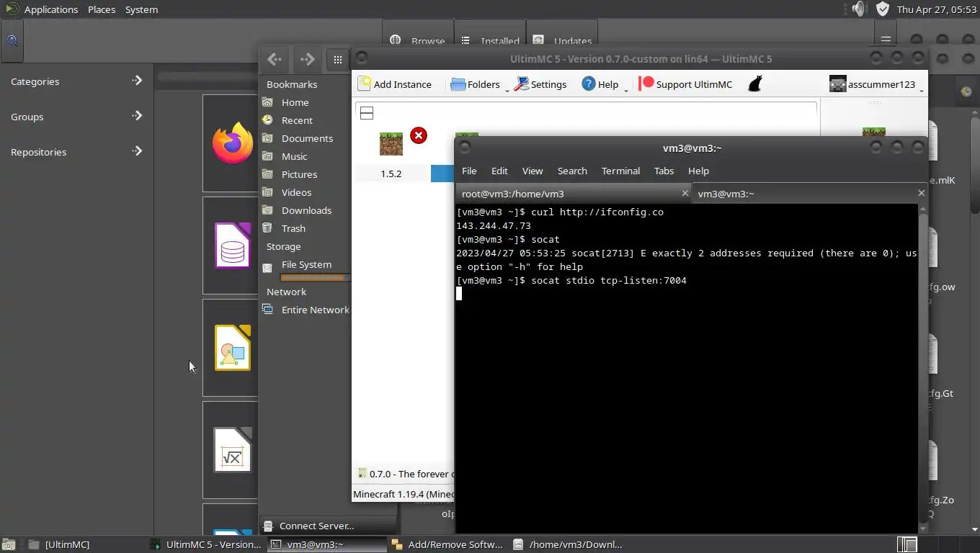Click Support UltimMC button
This screenshot has width=980, height=553.
[x=685, y=84]
